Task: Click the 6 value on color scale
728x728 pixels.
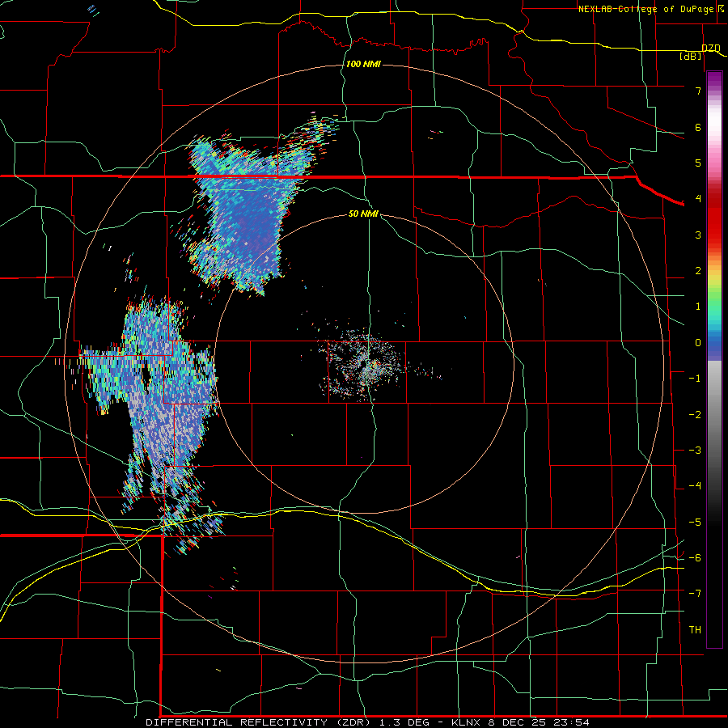Action: pos(698,127)
